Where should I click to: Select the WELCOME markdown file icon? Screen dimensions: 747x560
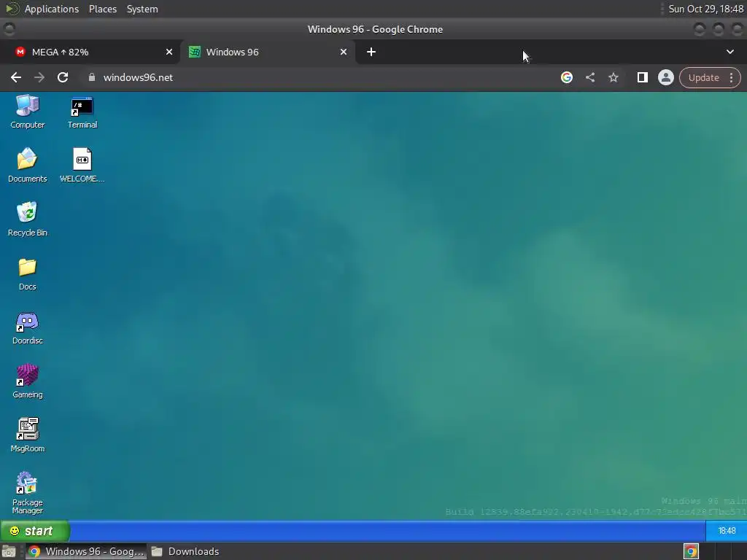pos(82,165)
